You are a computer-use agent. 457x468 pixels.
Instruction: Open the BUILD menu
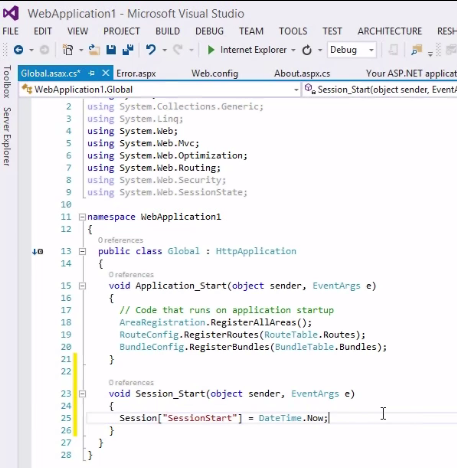click(x=168, y=31)
